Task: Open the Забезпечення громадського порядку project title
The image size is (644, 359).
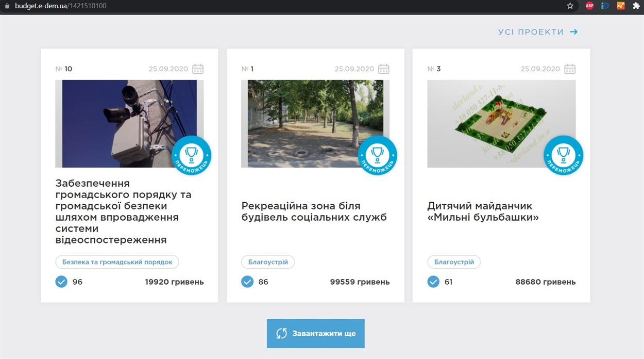Action: [123, 211]
